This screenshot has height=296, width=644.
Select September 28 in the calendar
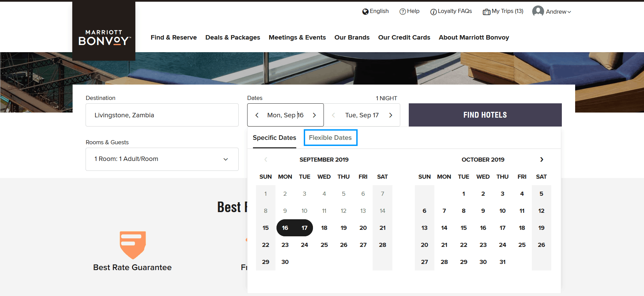point(383,245)
